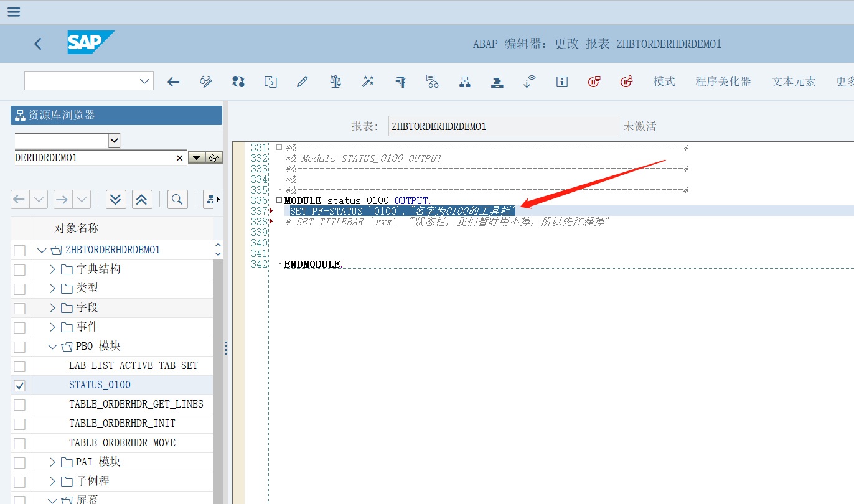Click the double-down expand-all chevron icon
Image resolution: width=854 pixels, height=504 pixels.
tap(116, 199)
